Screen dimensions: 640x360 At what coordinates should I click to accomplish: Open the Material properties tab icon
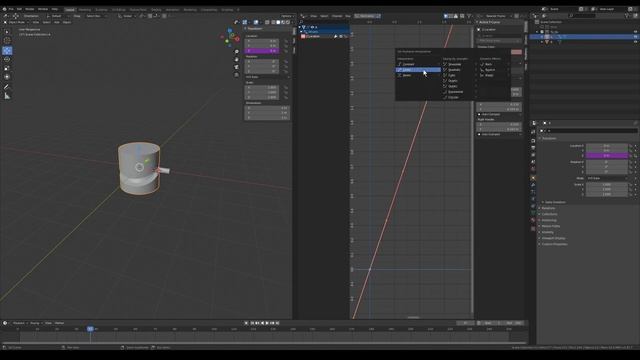click(533, 220)
